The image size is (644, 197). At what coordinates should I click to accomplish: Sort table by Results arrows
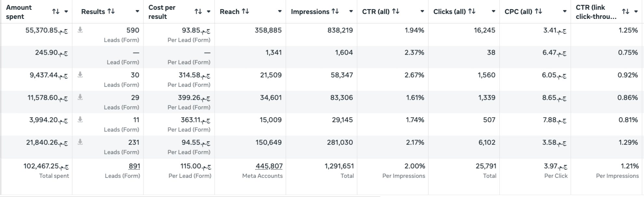(111, 11)
